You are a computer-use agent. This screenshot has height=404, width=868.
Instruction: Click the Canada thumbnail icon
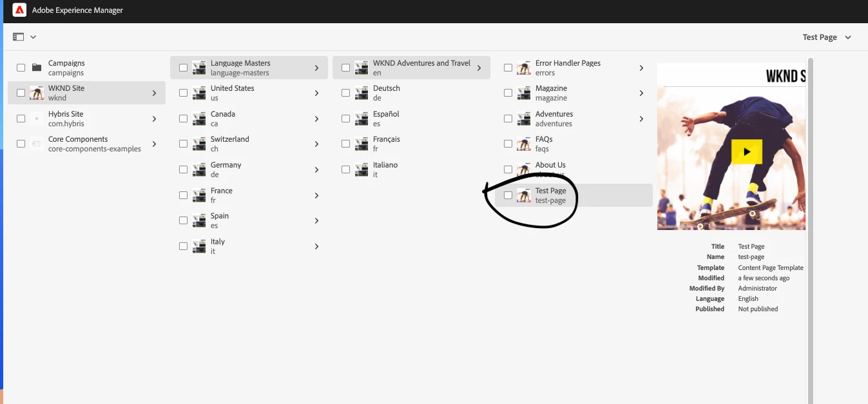(x=199, y=119)
